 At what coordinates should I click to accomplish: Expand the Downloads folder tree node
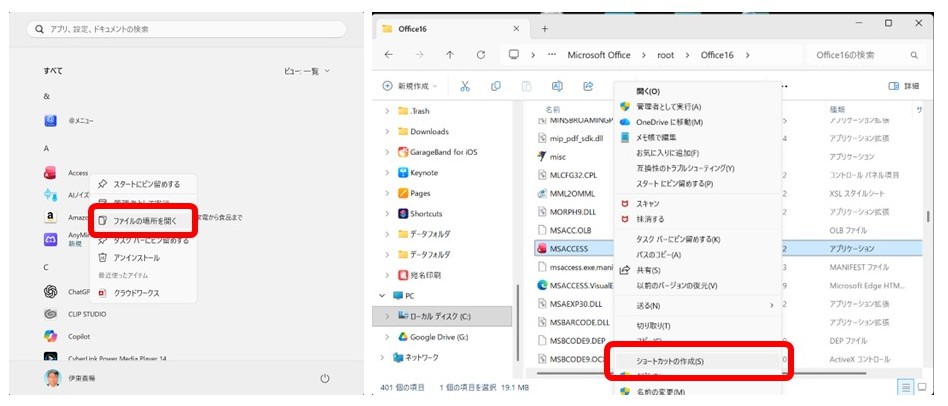tap(388, 131)
